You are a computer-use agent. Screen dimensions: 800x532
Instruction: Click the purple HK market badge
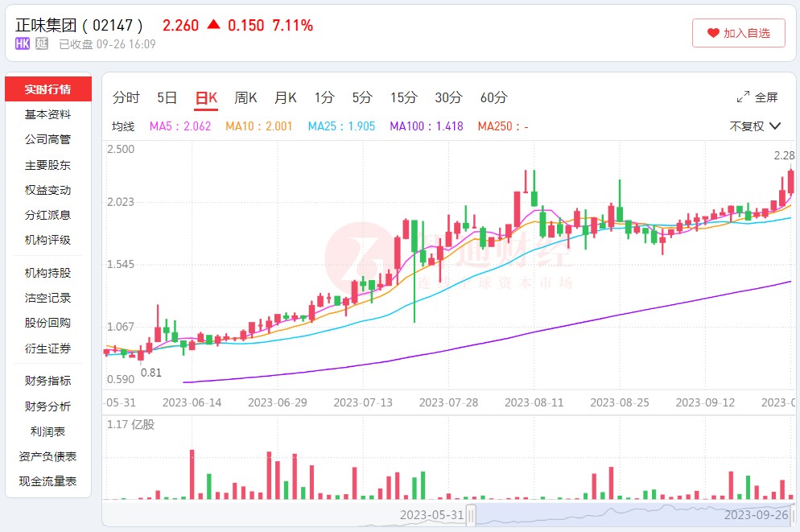[x=23, y=44]
